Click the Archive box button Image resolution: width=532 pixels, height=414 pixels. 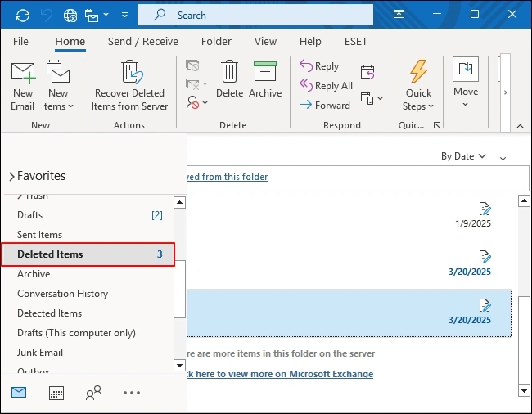265,79
